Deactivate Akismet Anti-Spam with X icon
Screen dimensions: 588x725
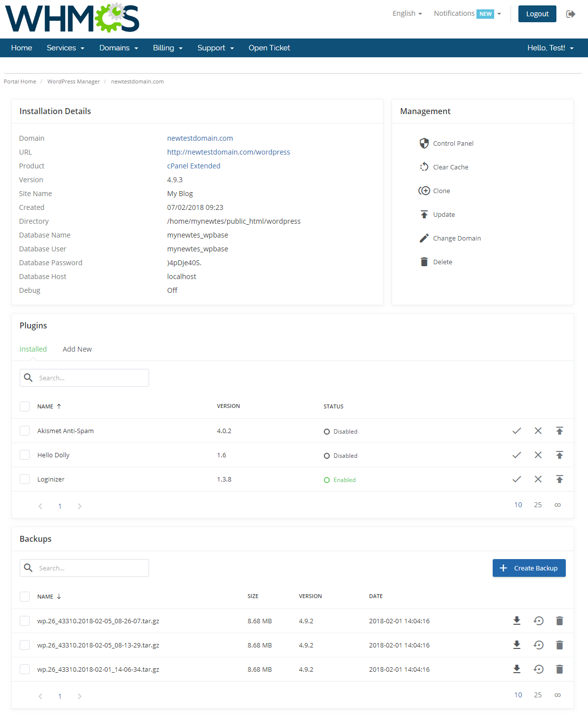point(538,431)
